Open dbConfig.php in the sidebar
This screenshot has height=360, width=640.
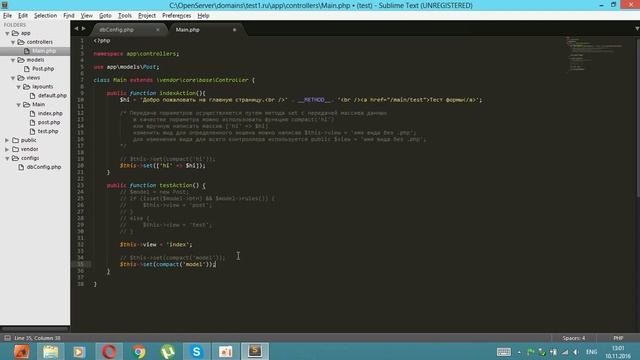(x=44, y=167)
